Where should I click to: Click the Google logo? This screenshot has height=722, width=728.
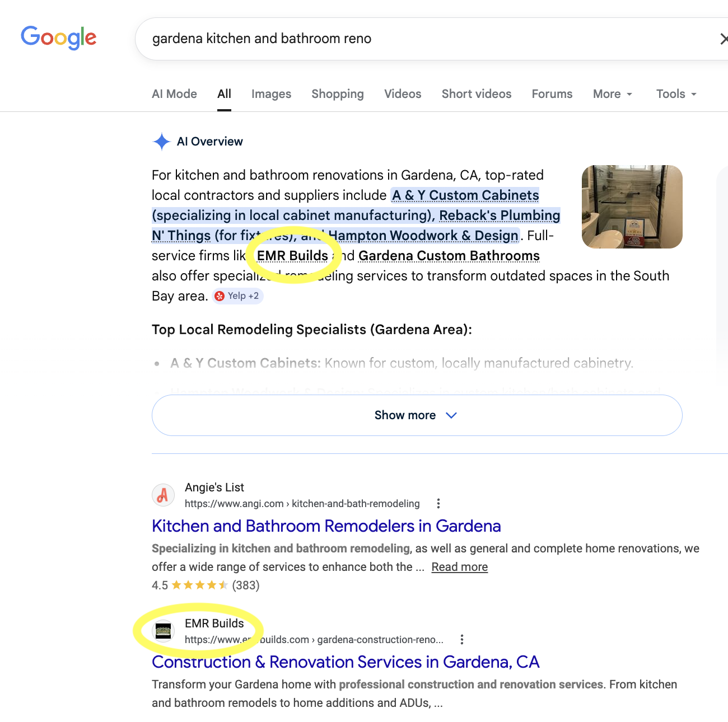pyautogui.click(x=59, y=37)
